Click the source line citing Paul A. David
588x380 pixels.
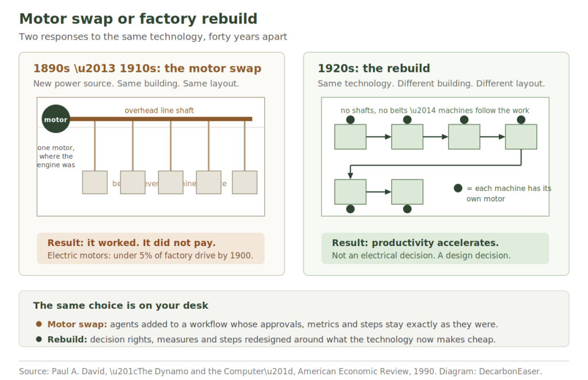coord(280,371)
